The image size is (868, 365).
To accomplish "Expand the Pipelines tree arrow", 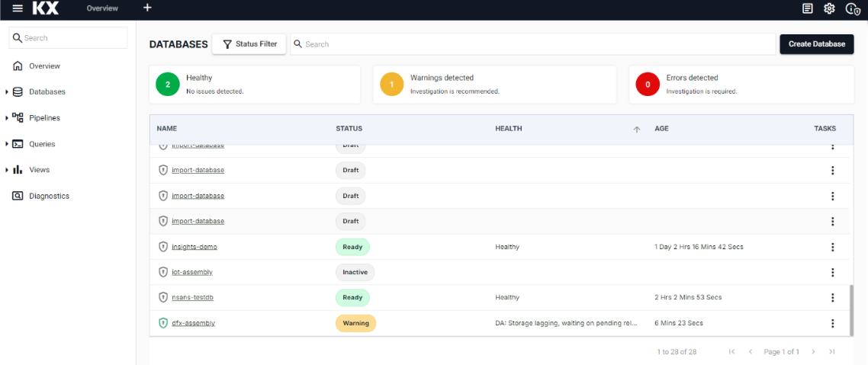I will [x=7, y=118].
